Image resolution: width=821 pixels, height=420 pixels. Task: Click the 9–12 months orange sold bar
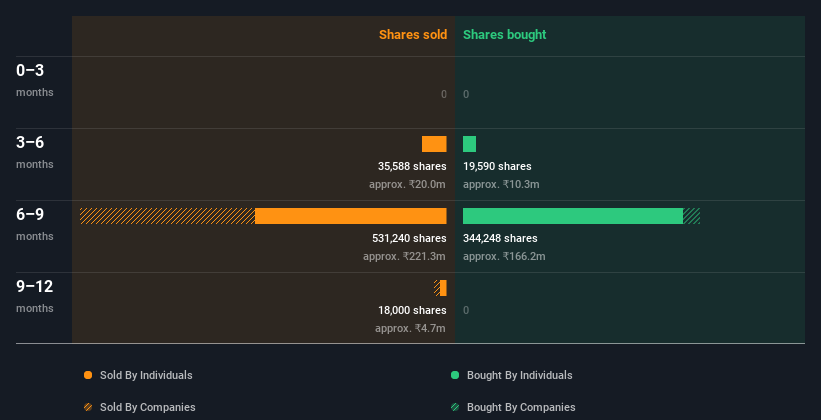tap(443, 288)
